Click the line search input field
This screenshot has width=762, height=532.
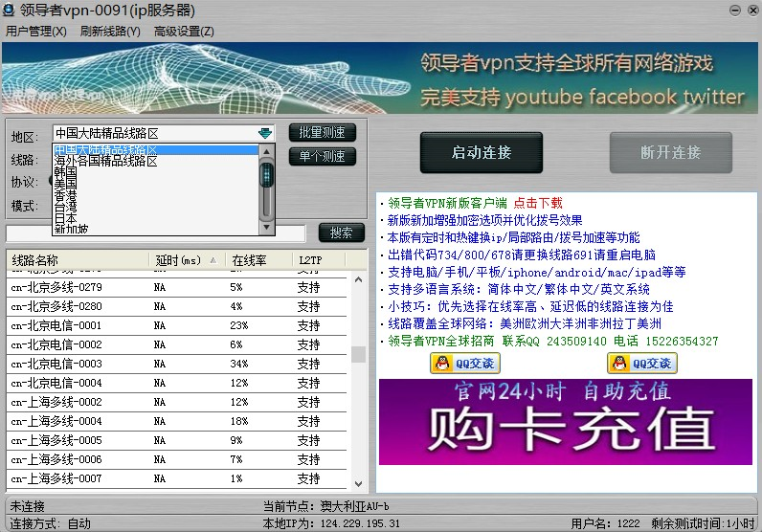point(156,233)
